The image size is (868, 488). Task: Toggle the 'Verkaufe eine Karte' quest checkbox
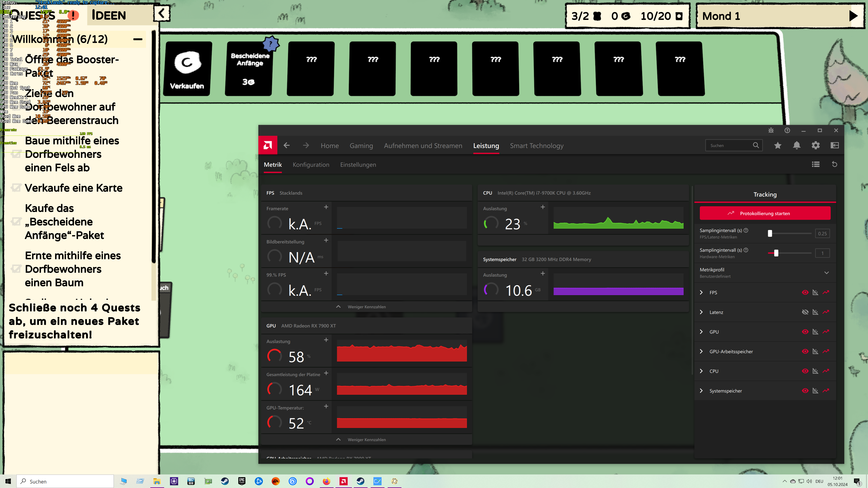coord(16,188)
